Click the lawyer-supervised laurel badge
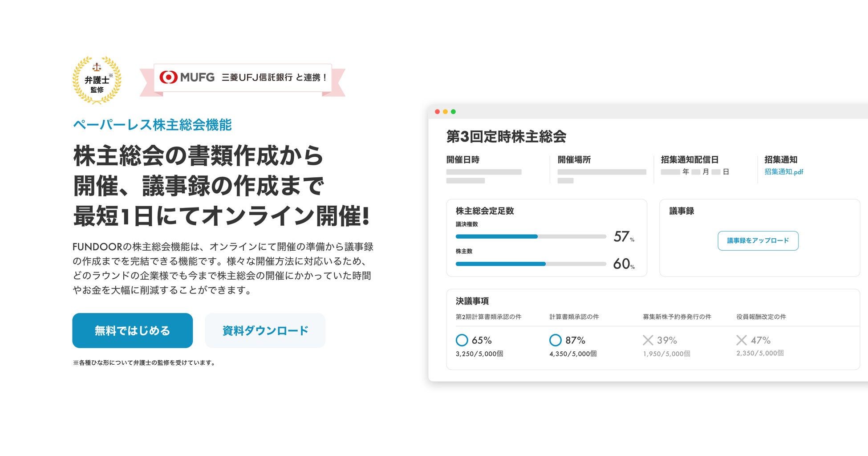This screenshot has height=456, width=868. point(97,80)
